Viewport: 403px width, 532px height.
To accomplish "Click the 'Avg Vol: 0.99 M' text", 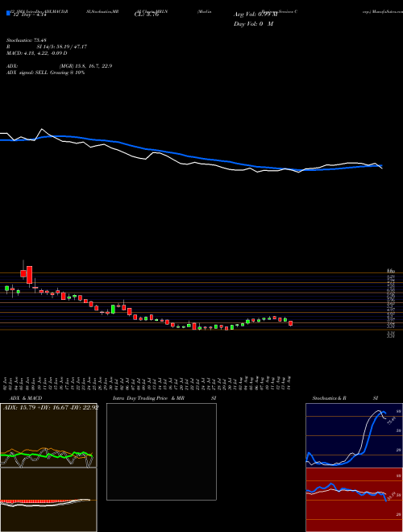I will (x=256, y=15).
